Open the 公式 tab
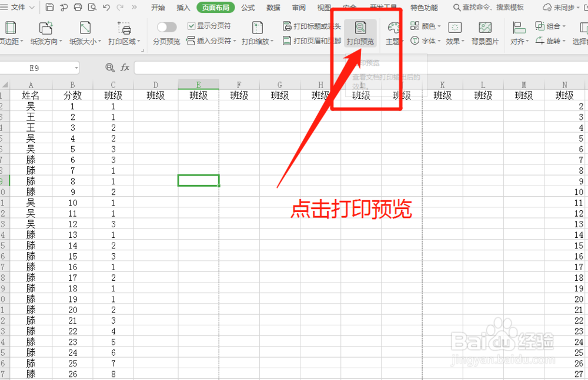 coord(248,8)
